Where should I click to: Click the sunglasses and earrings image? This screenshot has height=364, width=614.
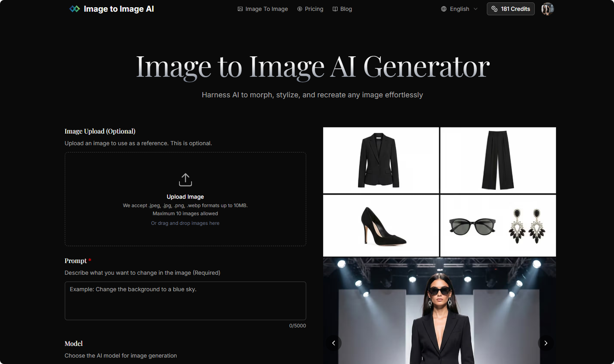click(x=498, y=225)
